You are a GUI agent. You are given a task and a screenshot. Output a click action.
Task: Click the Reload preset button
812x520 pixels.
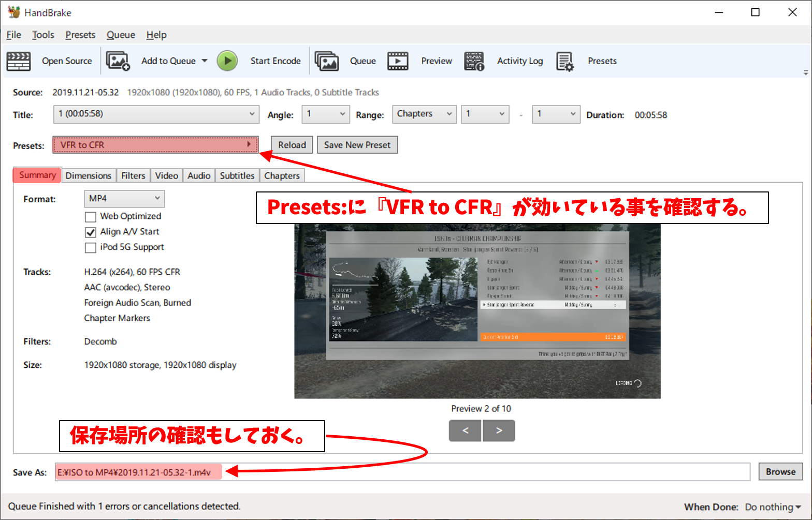point(292,145)
